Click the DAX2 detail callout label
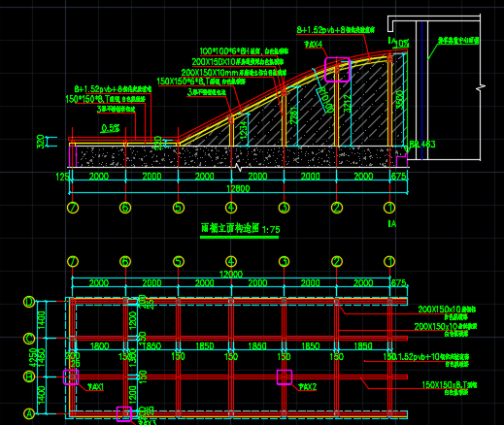The width and height of the screenshot is (504, 425). click(x=308, y=387)
